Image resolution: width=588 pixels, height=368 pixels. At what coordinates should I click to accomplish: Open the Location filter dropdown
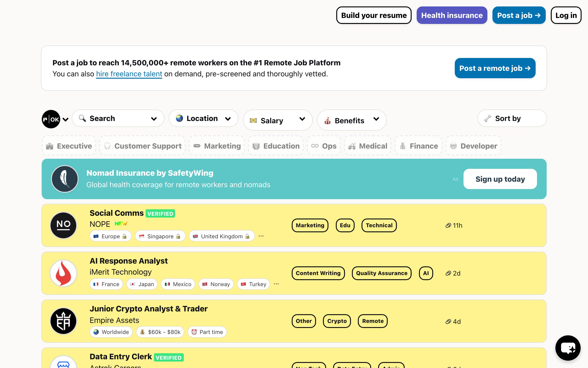pos(203,118)
